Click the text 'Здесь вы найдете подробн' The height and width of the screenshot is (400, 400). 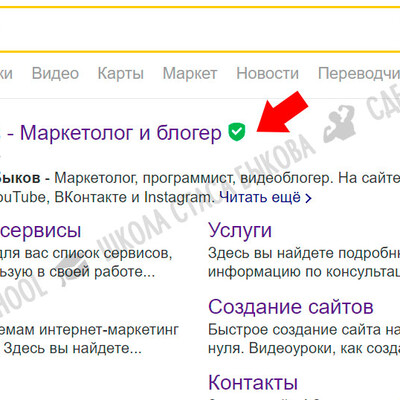pos(304,253)
